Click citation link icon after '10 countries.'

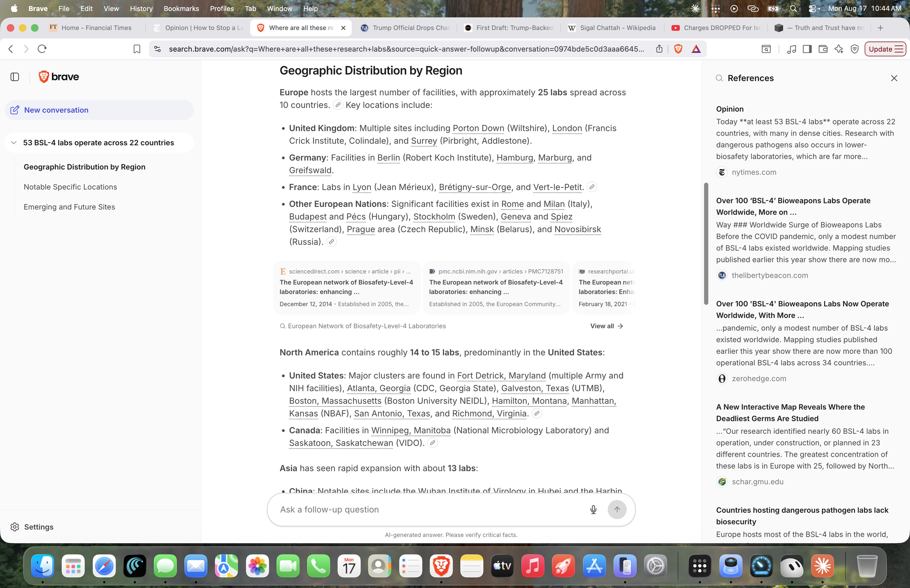(x=337, y=105)
